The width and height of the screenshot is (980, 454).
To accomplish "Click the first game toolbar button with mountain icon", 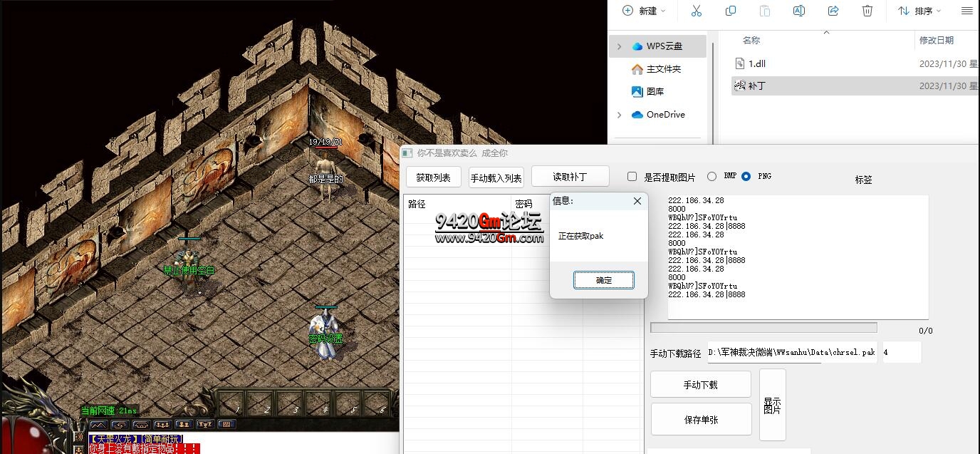I will tap(98, 425).
